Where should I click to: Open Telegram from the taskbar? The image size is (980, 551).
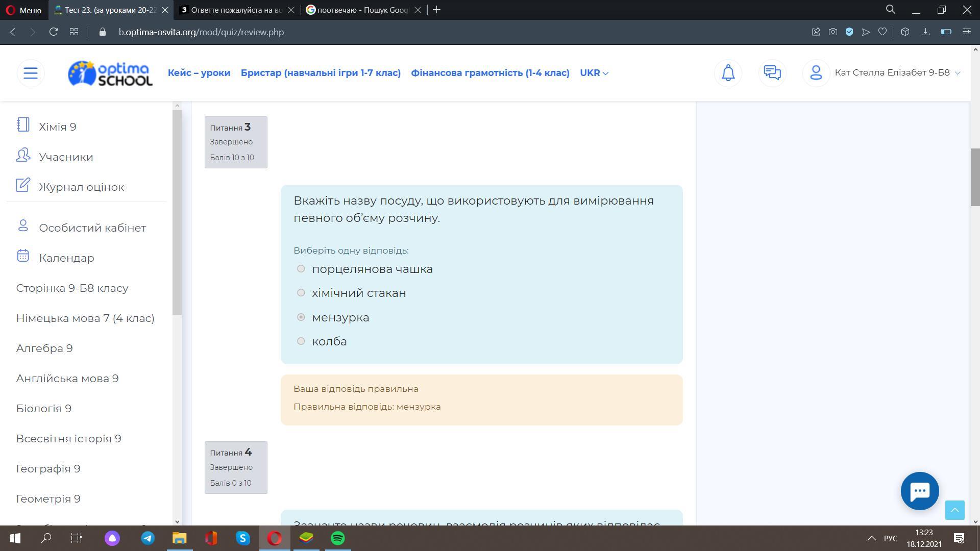148,538
